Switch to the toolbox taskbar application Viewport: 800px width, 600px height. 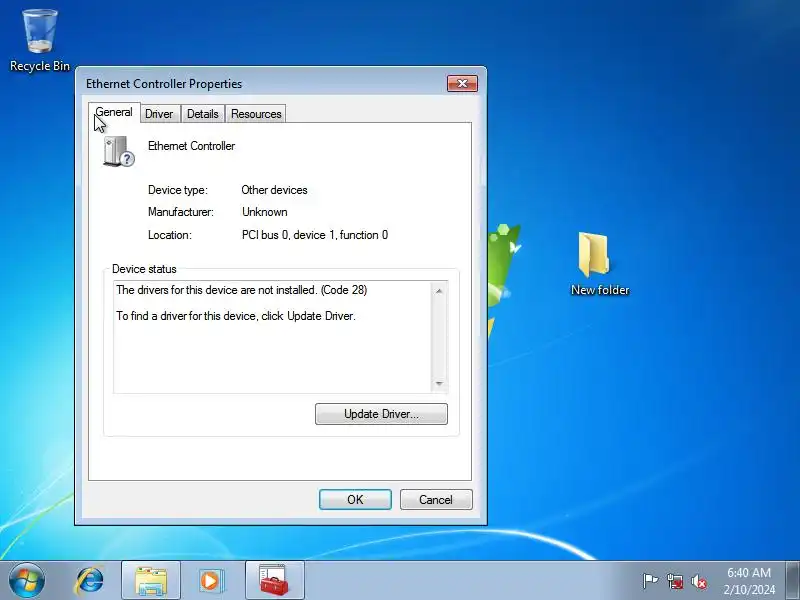click(274, 580)
